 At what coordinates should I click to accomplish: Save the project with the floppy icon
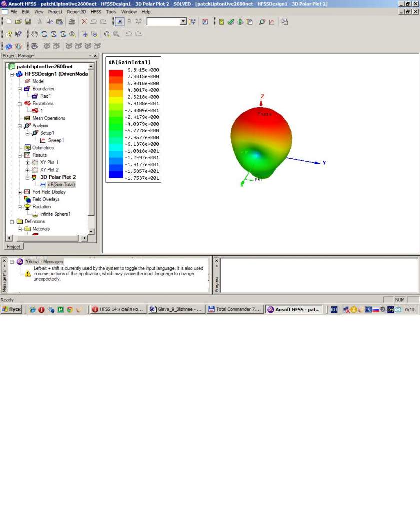pyautogui.click(x=28, y=22)
